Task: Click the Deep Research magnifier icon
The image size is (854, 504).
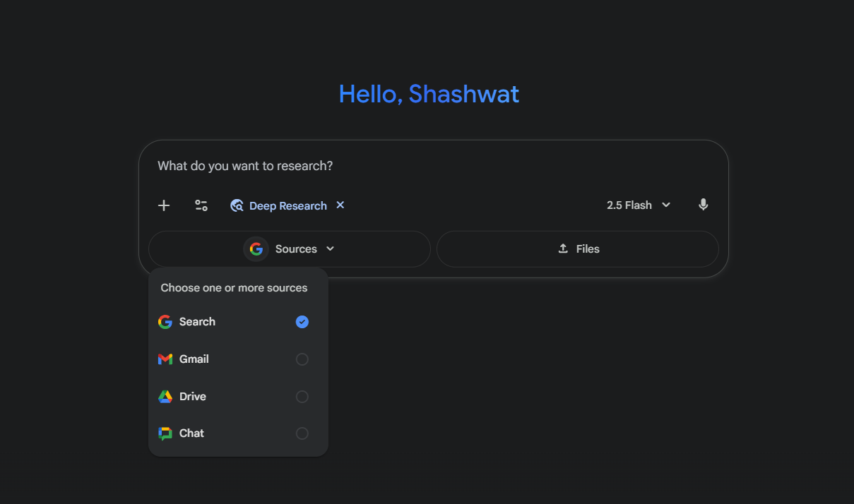Action: click(237, 206)
